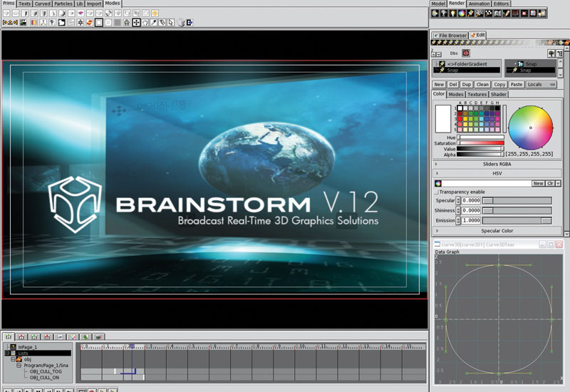Click the Clean button
This screenshot has height=392, width=570.
pos(482,84)
